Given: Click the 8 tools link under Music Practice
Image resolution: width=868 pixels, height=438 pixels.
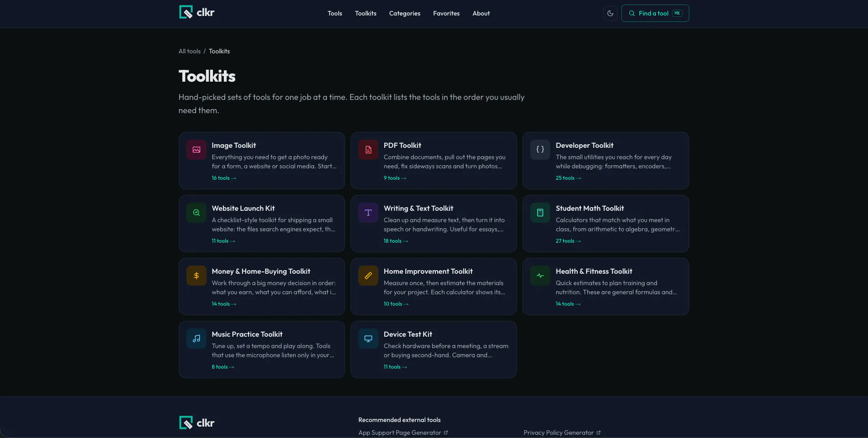Looking at the screenshot, I should click(x=223, y=367).
